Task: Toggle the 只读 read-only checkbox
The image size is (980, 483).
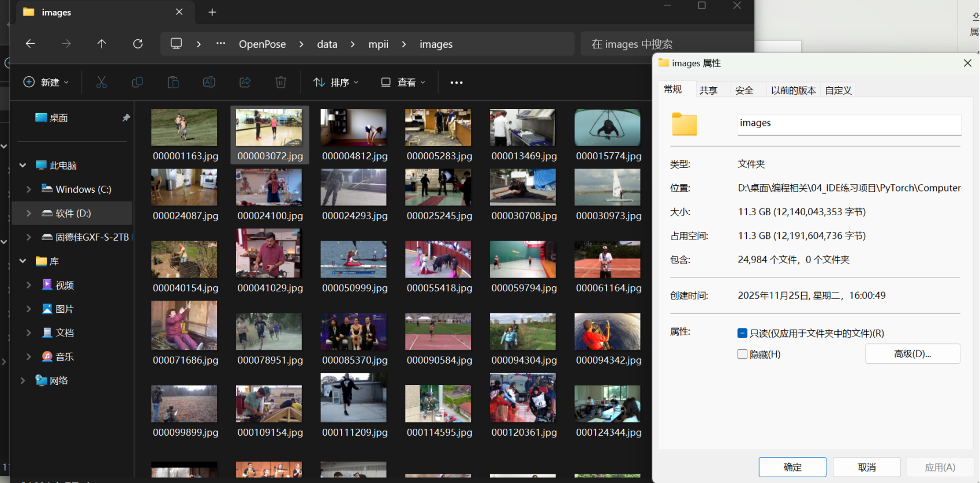Action: [x=743, y=333]
